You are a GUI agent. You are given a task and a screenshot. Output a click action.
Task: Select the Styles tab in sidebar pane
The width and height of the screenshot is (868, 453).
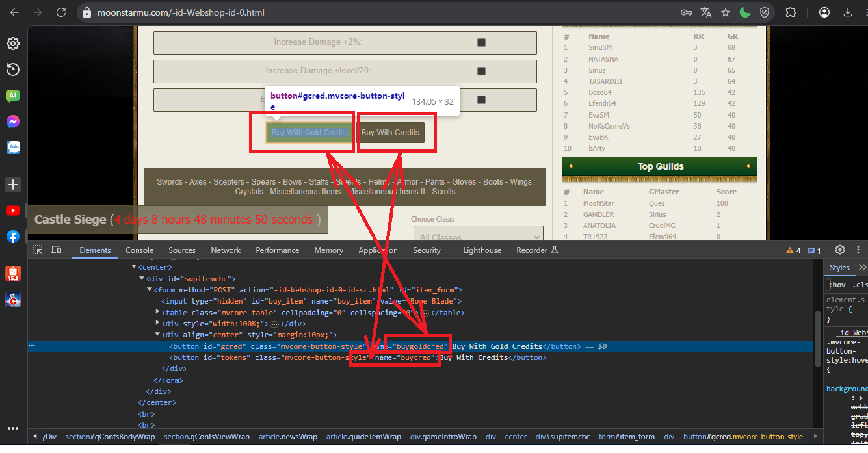click(839, 267)
